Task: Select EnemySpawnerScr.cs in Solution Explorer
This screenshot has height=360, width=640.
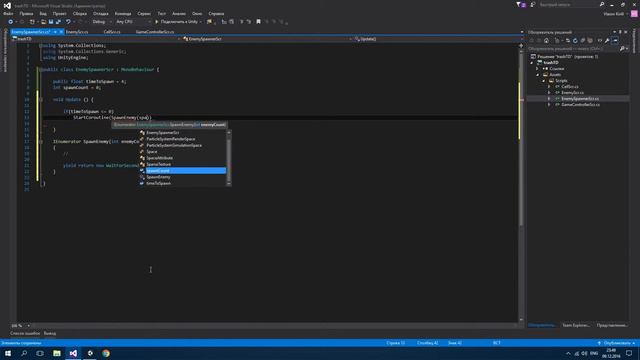Action: [580, 99]
